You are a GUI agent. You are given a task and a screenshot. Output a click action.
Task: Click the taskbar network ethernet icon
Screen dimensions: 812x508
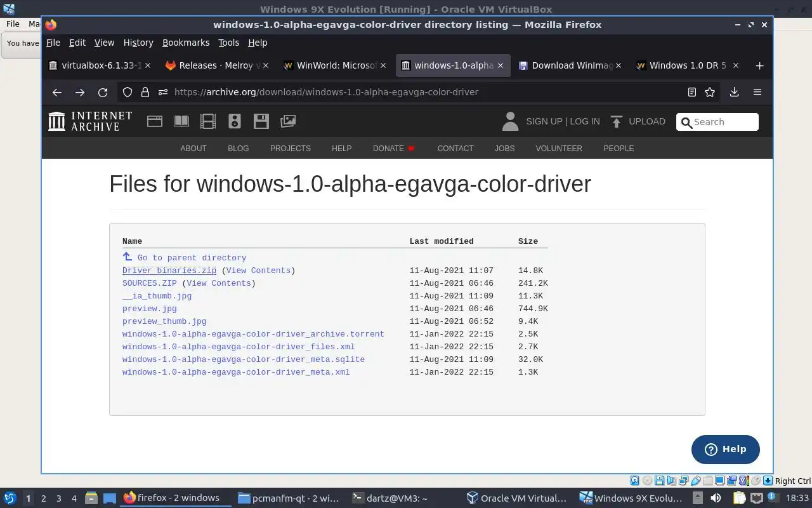pos(758,498)
